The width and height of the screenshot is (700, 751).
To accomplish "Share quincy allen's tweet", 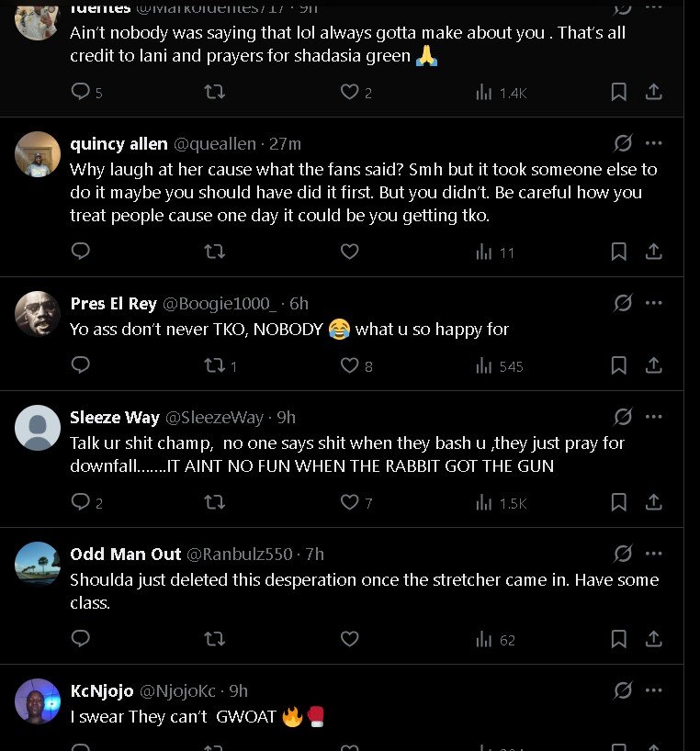I will (653, 252).
